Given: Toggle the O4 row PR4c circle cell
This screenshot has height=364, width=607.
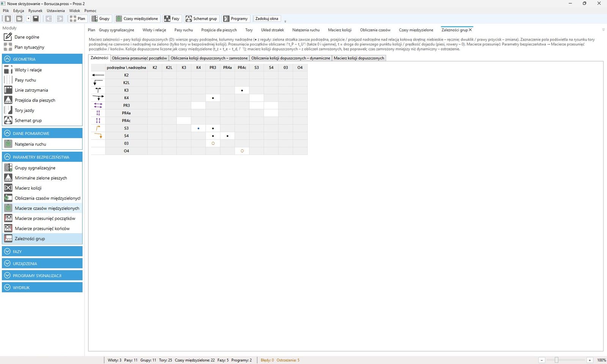Looking at the screenshot, I should point(242,151).
